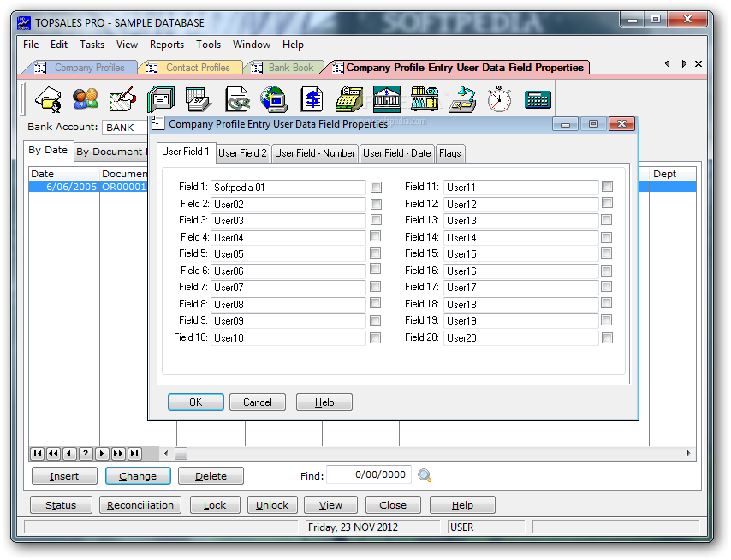Click Cancel in the properties dialog
Viewport: 731px width, 560px height.
tap(258, 402)
